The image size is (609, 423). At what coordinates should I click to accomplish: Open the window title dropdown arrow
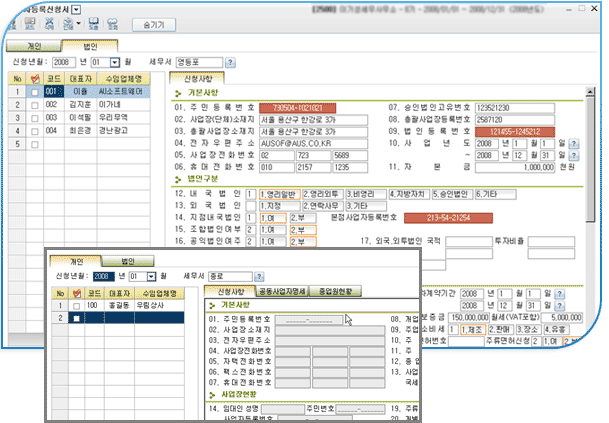click(x=77, y=10)
